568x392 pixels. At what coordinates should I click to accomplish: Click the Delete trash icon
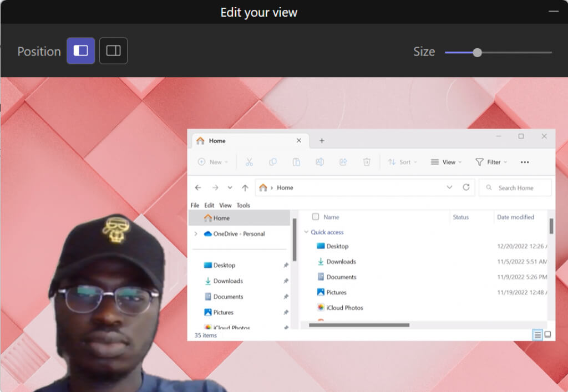click(x=367, y=162)
